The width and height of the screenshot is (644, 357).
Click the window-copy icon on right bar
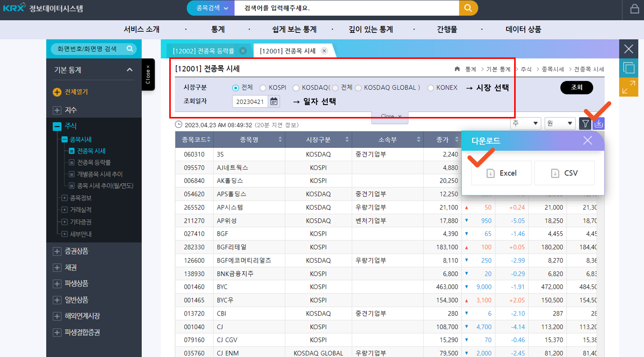[x=628, y=68]
